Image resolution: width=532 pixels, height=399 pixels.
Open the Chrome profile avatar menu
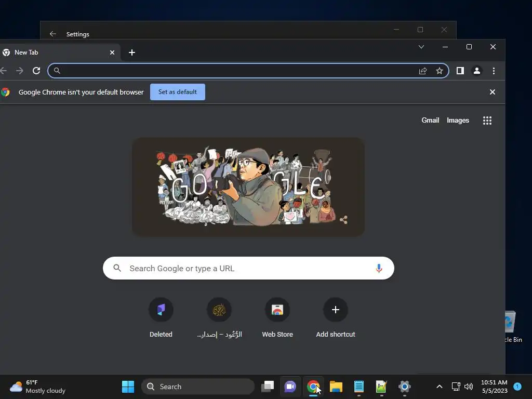[477, 71]
